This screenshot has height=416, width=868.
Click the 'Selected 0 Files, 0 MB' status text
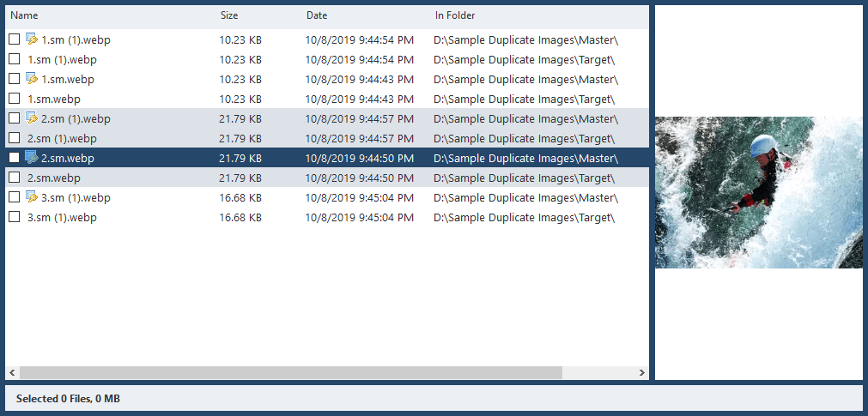[x=68, y=398]
